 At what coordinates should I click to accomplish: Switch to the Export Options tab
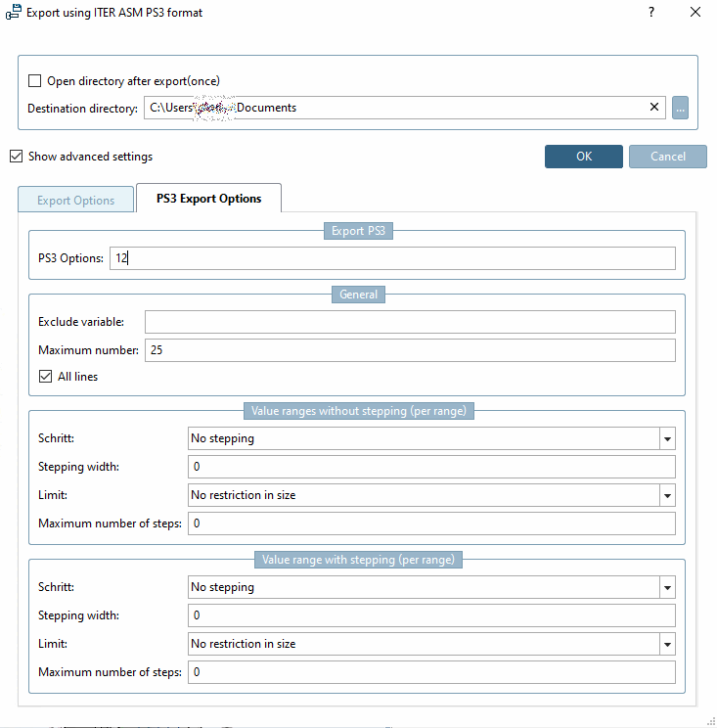point(75,201)
